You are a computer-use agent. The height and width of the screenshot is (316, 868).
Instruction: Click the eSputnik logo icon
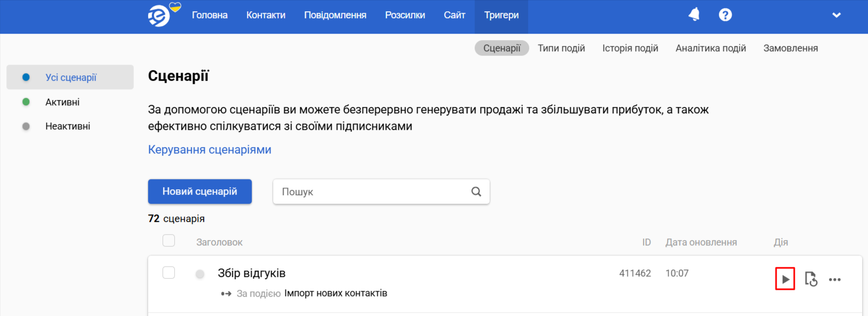tap(159, 17)
